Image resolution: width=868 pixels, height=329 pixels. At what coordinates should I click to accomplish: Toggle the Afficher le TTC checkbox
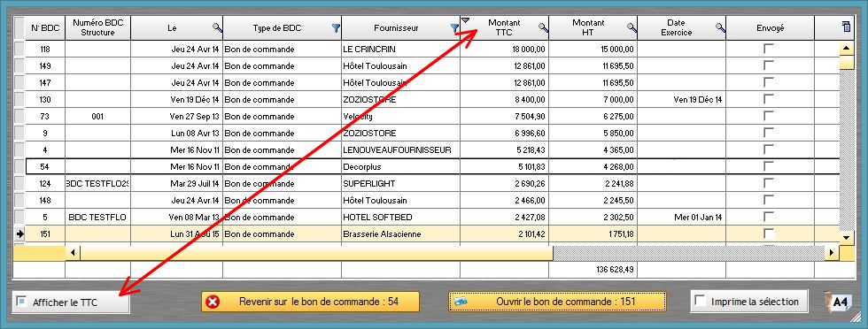(x=21, y=302)
